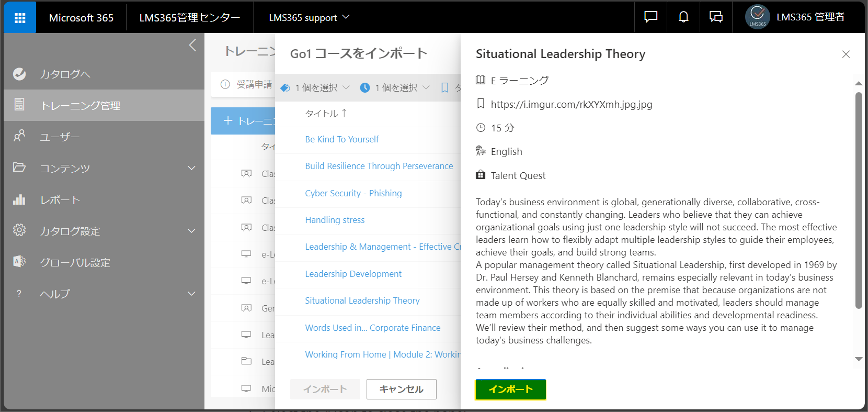Screen dimensions: 868x412
Task: Click the users icon in sidebar
Action: pos(19,136)
